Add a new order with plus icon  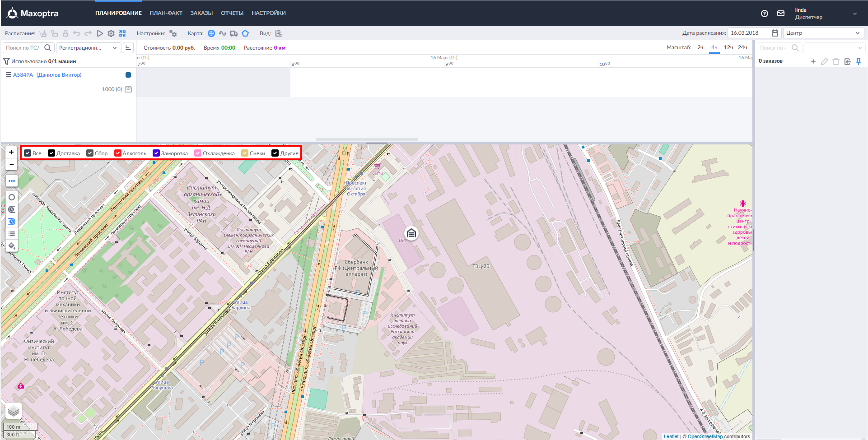click(813, 61)
